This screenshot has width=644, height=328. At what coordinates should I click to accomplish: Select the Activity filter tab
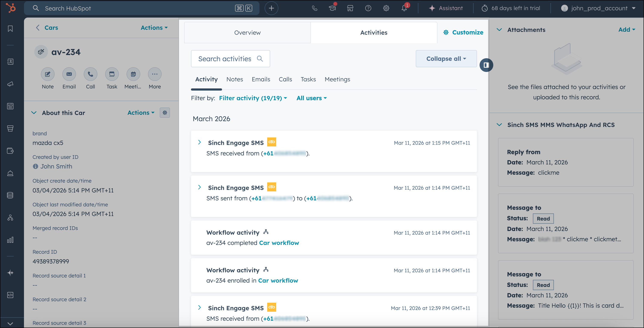click(206, 79)
